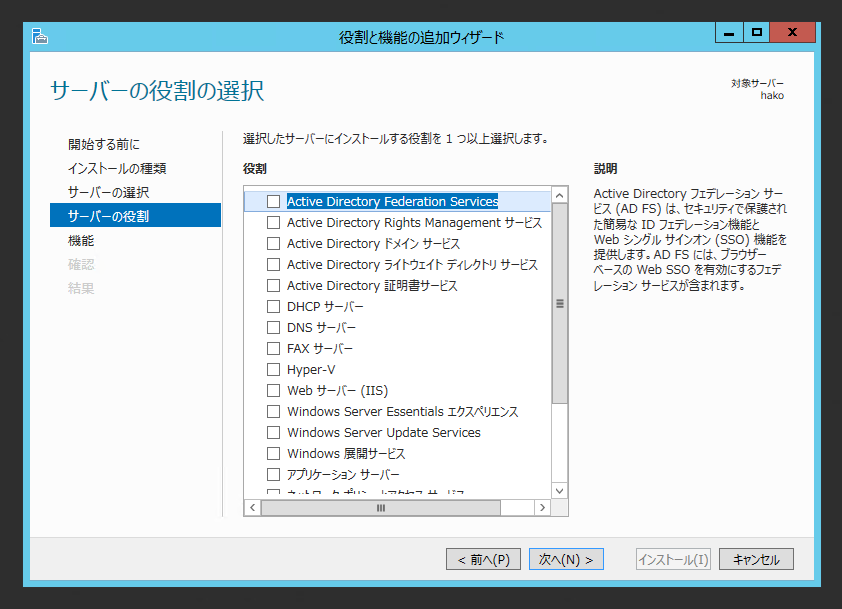
Task: Close the wizard window with the X button
Action: pos(793,33)
